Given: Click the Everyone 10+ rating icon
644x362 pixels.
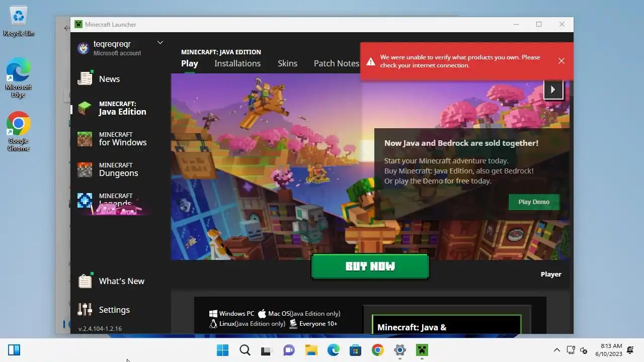Looking at the screenshot, I should coord(293,324).
